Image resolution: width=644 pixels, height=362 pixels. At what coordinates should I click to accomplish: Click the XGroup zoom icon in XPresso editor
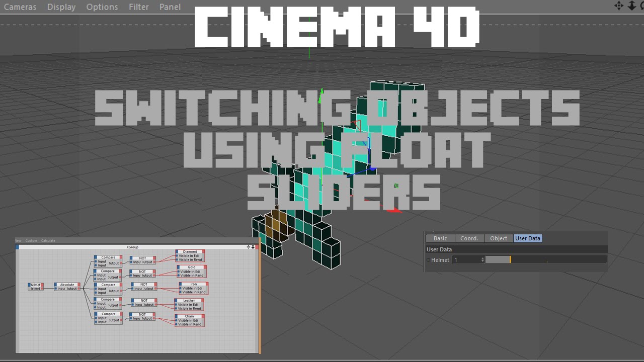click(253, 247)
